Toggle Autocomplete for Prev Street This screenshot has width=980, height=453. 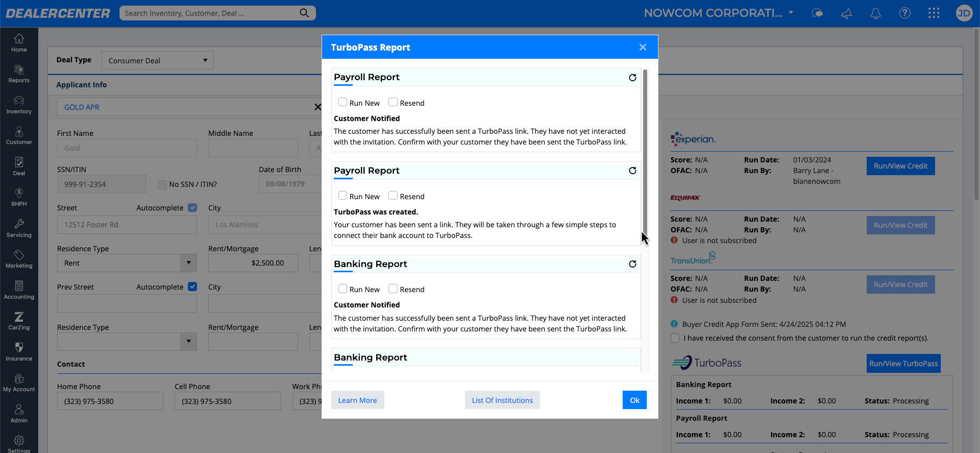click(x=192, y=287)
